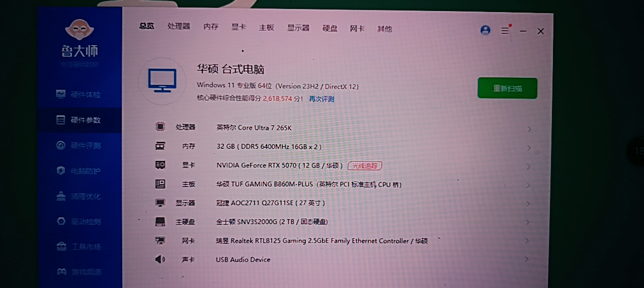Switch to the 显卡 tab
644x288 pixels.
coord(238,27)
